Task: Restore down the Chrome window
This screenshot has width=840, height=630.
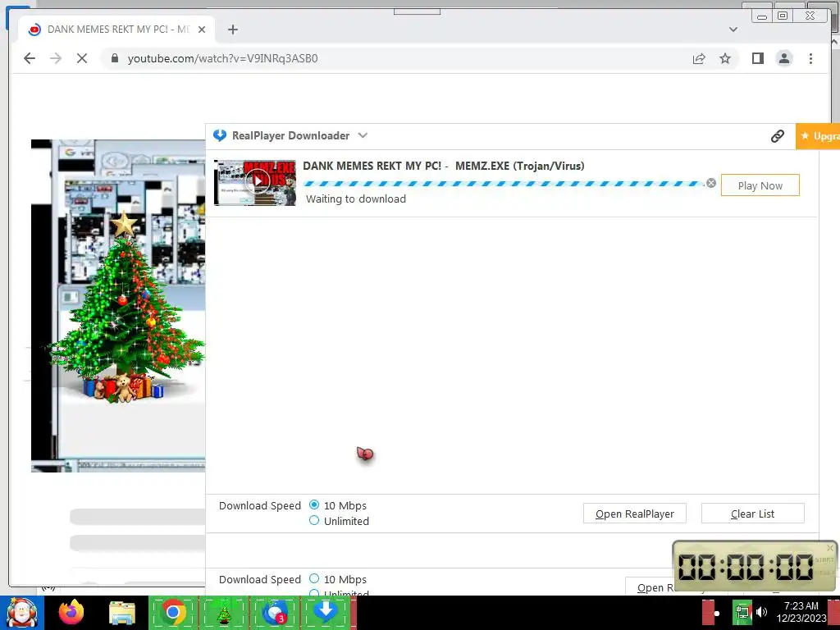Action: [x=783, y=16]
